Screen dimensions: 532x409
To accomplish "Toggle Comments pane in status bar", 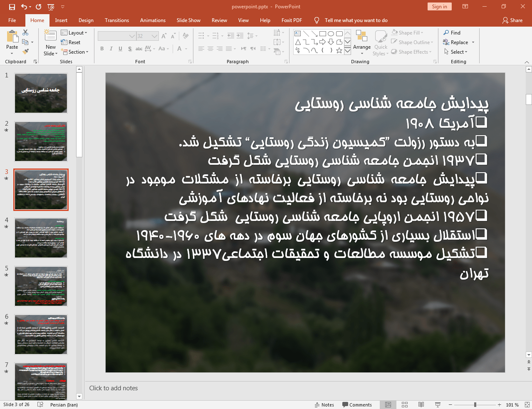I will point(357,404).
